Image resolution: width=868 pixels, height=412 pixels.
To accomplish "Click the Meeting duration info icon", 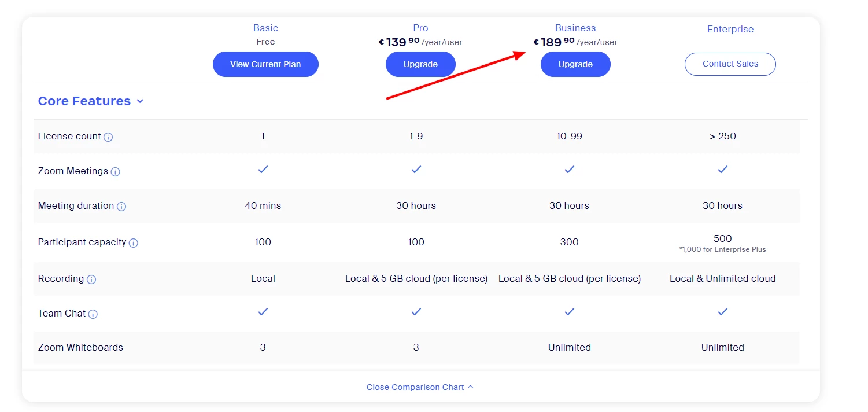I will point(121,207).
